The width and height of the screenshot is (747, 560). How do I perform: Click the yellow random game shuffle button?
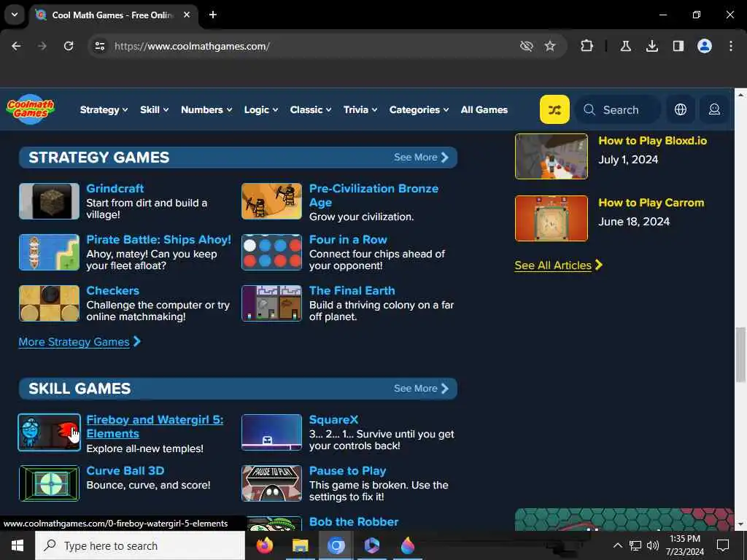pyautogui.click(x=554, y=109)
